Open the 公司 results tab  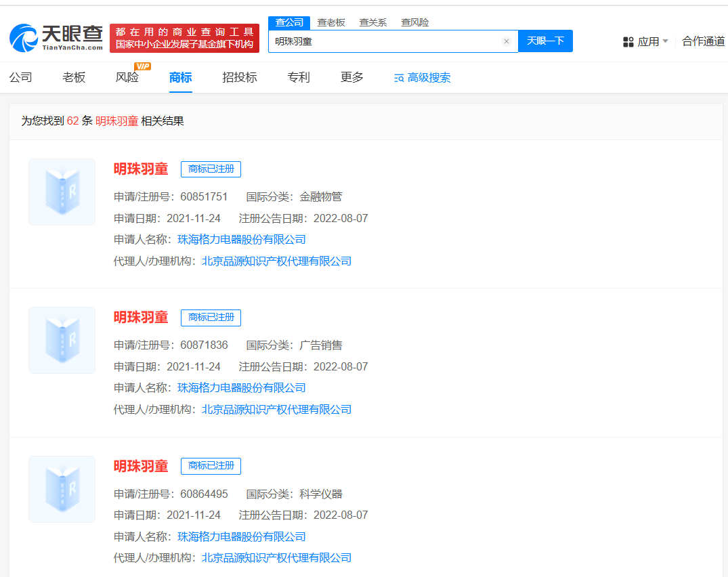21,77
